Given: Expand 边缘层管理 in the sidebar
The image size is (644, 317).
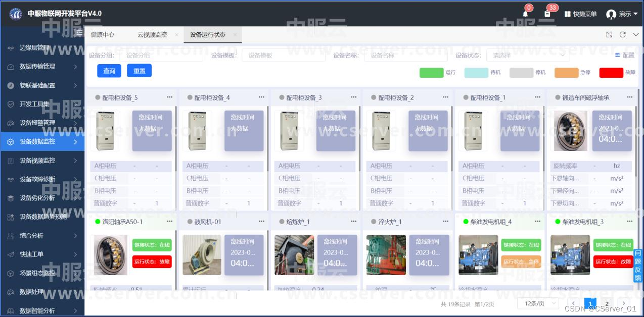Looking at the screenshot, I should click(42, 48).
